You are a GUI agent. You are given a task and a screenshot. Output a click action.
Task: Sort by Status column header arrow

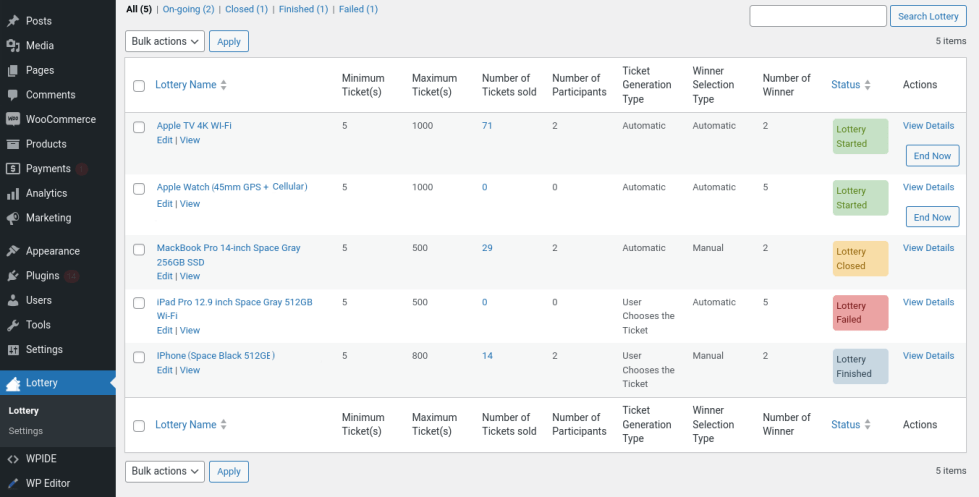click(867, 85)
